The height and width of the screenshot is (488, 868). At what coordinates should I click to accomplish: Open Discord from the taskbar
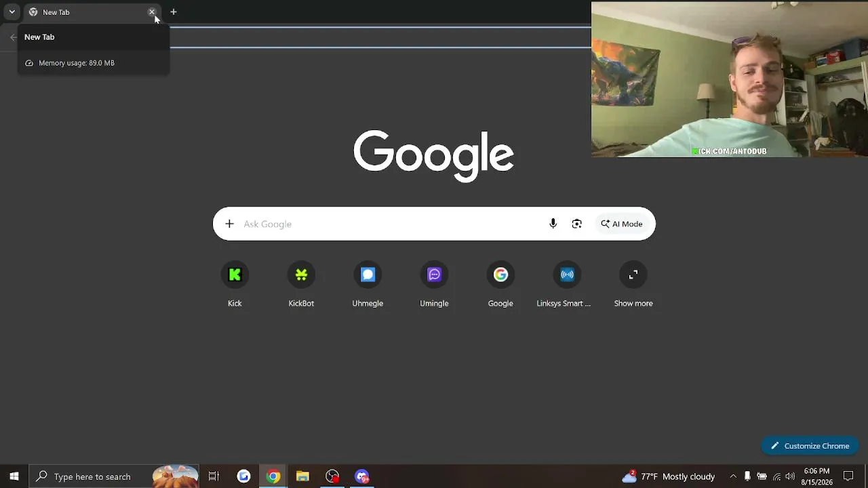click(x=362, y=476)
